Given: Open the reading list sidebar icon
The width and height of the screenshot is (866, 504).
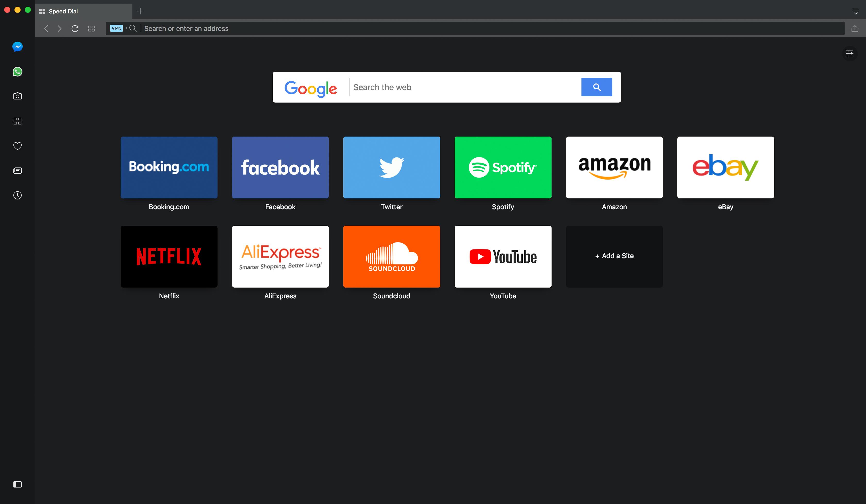Looking at the screenshot, I should coord(18,170).
